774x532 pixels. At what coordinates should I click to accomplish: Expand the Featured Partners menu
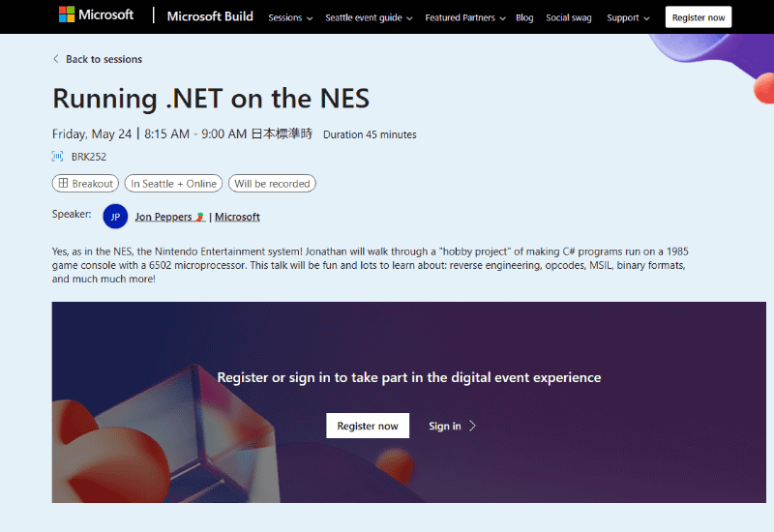click(465, 17)
